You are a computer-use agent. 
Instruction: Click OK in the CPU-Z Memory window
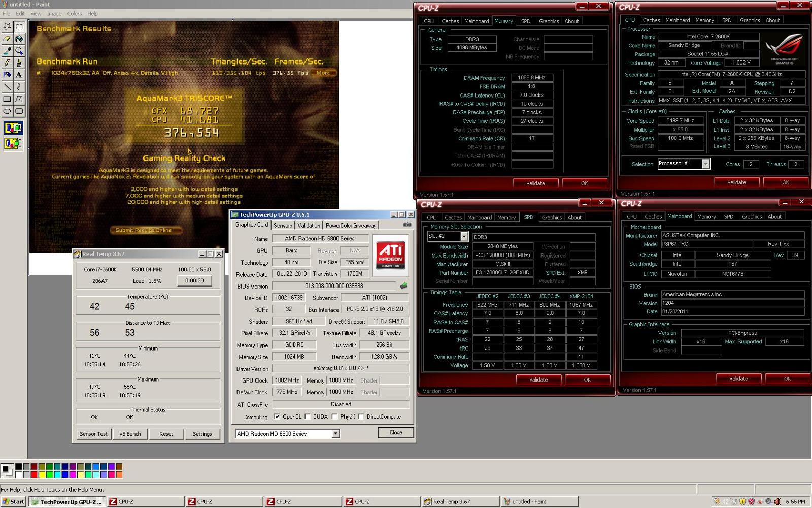(584, 183)
